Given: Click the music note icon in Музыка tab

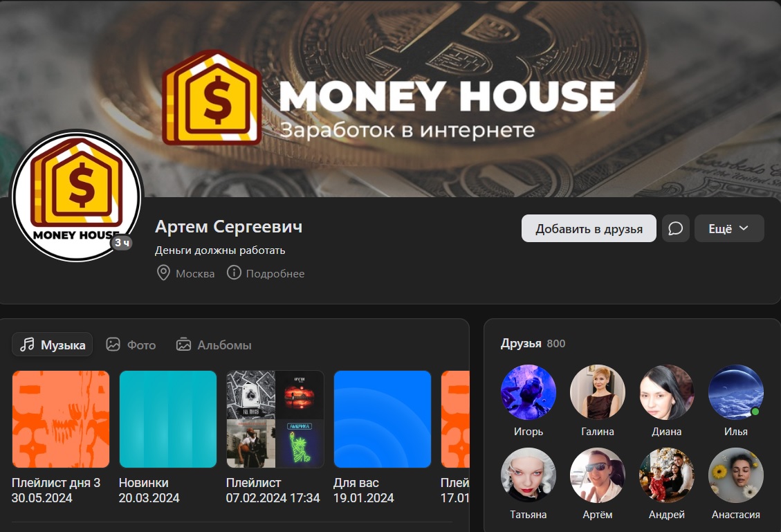Looking at the screenshot, I should point(27,345).
